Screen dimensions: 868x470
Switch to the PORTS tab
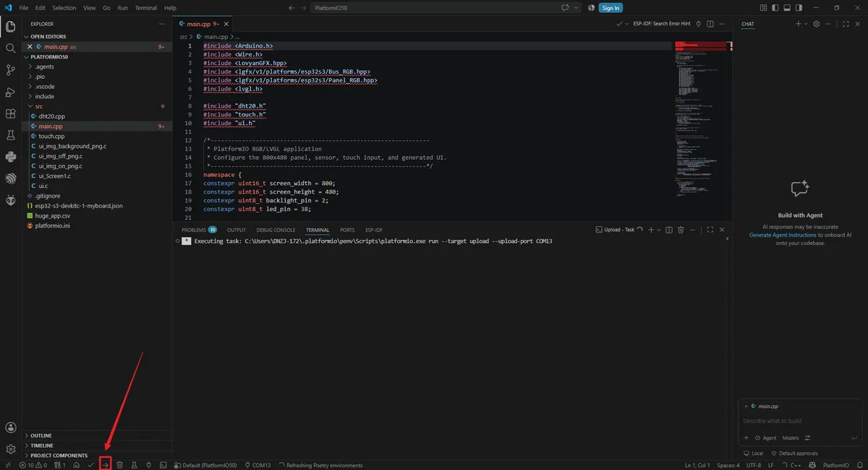tap(347, 230)
